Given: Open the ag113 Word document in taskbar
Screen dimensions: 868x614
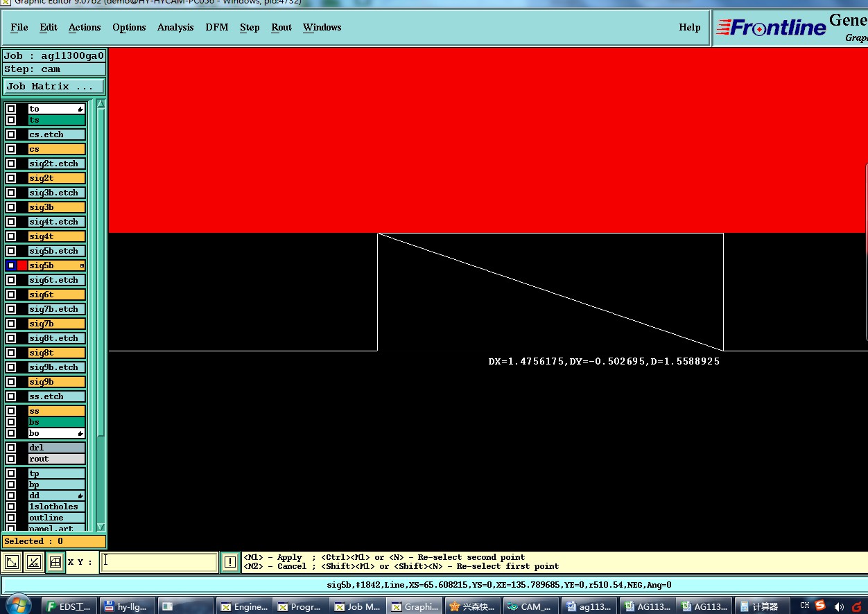Looking at the screenshot, I should [x=589, y=606].
